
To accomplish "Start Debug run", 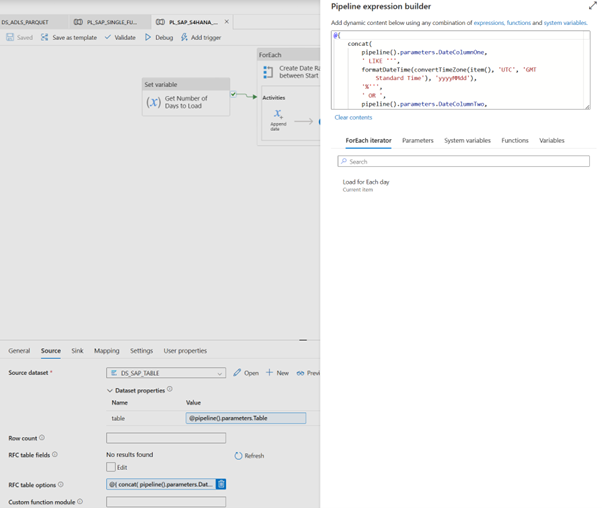I will click(x=159, y=37).
